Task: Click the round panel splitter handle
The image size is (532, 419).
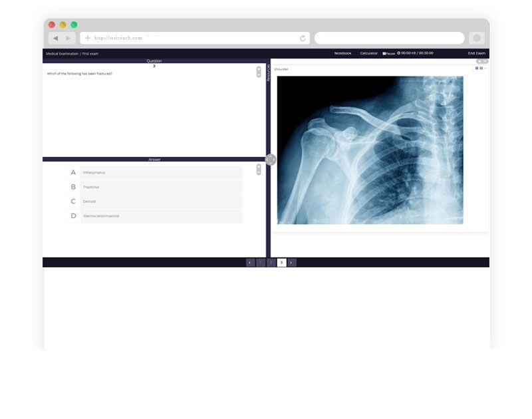Action: [x=271, y=160]
